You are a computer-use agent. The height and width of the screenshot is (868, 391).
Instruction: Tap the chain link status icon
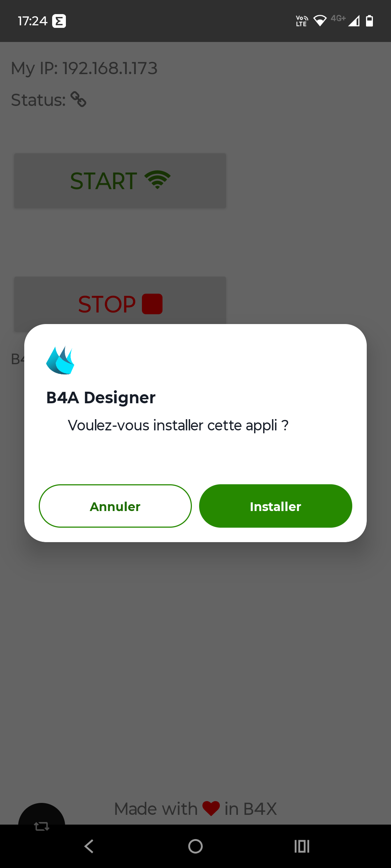tap(78, 99)
